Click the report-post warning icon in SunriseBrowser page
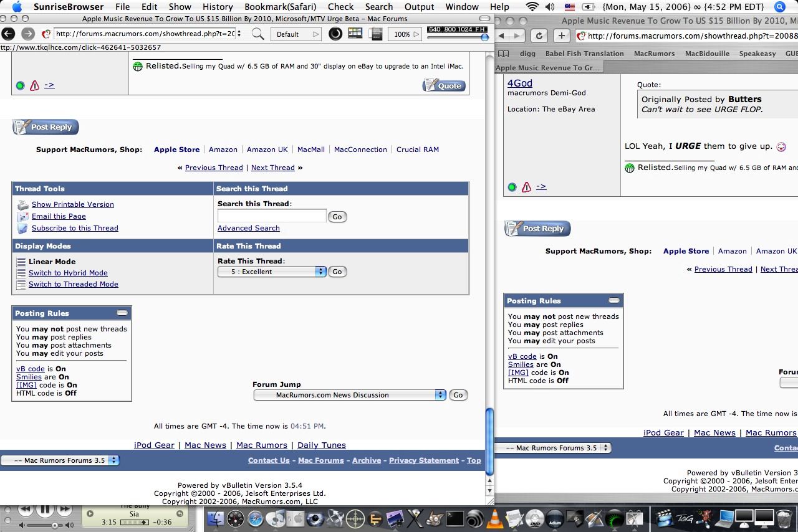The width and height of the screenshot is (798, 532). (34, 85)
